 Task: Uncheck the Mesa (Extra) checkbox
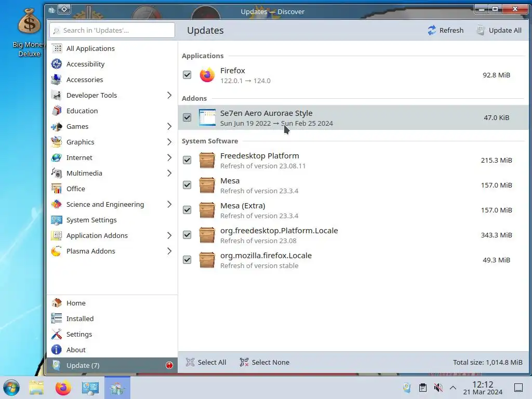pyautogui.click(x=187, y=210)
